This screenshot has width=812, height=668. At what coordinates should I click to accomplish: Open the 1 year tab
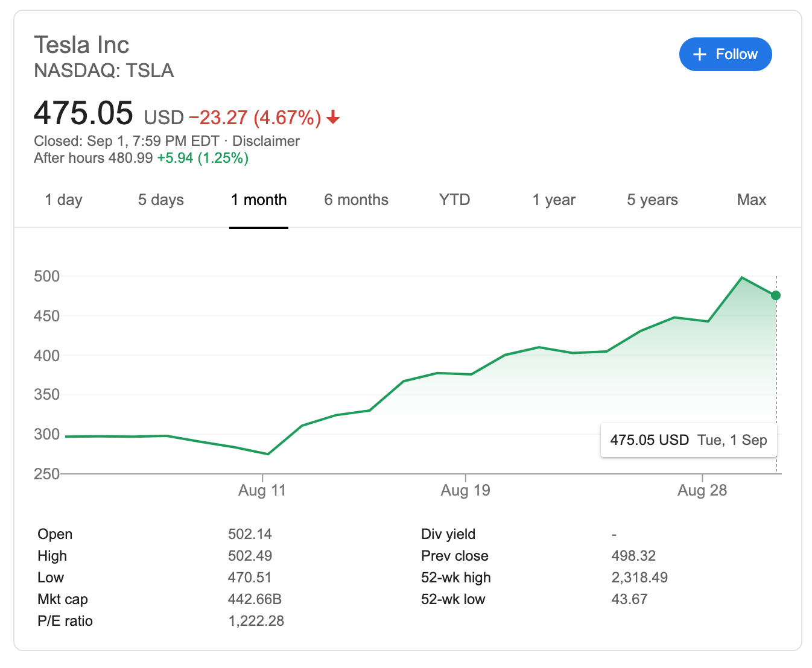pos(554,200)
